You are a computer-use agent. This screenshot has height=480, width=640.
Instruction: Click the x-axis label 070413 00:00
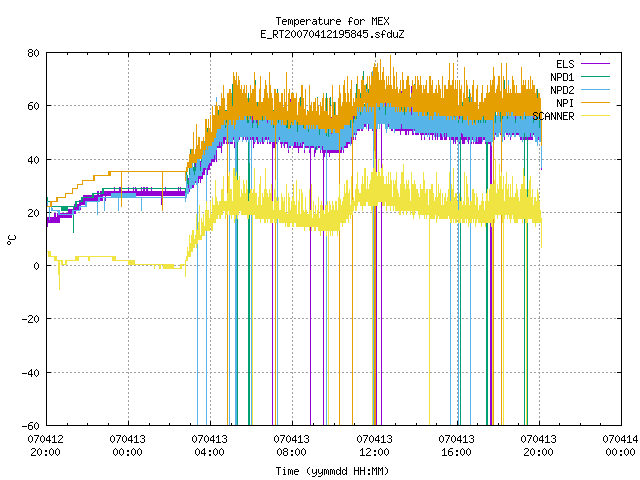pos(127,446)
